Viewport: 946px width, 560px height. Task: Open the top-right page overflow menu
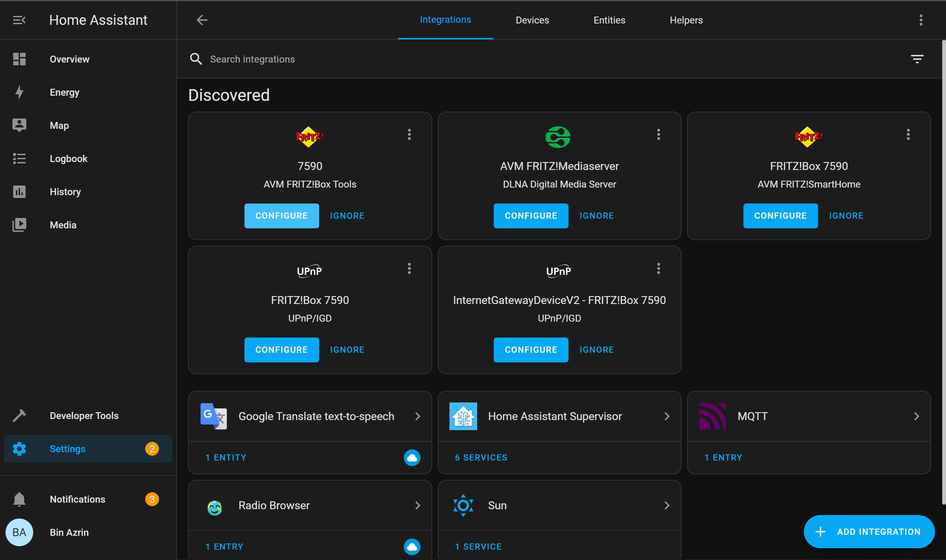[x=921, y=20]
